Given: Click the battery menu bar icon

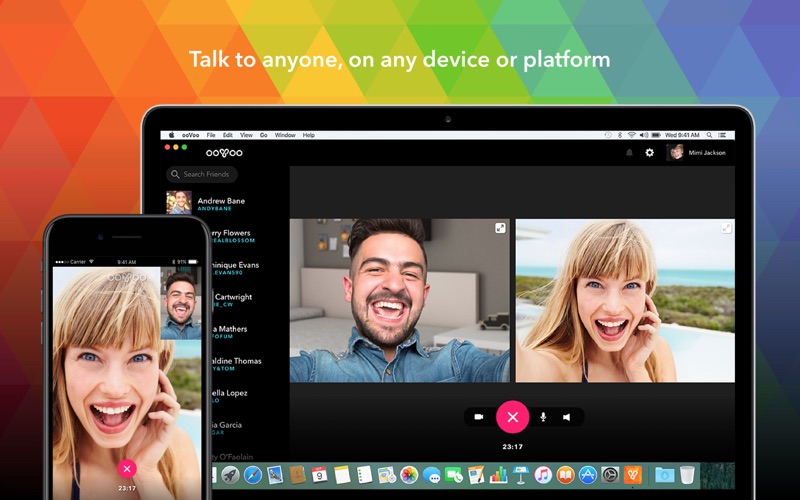Looking at the screenshot, I should click(x=656, y=135).
